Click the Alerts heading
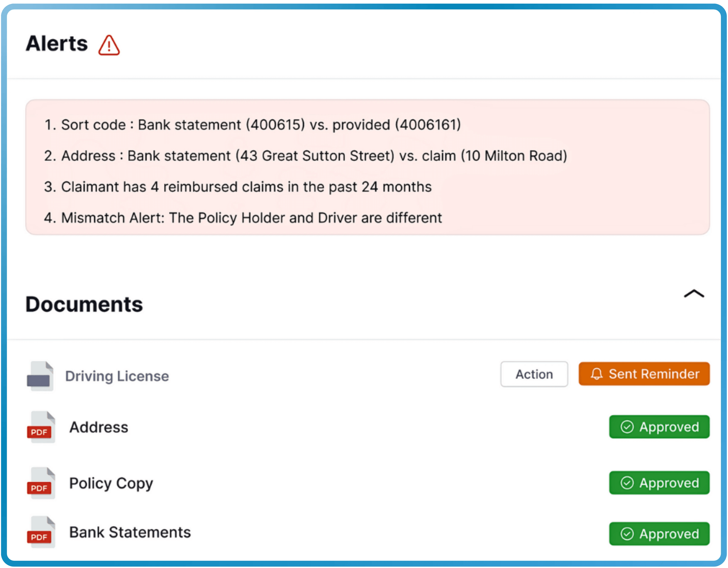The width and height of the screenshot is (728, 568). tap(57, 44)
